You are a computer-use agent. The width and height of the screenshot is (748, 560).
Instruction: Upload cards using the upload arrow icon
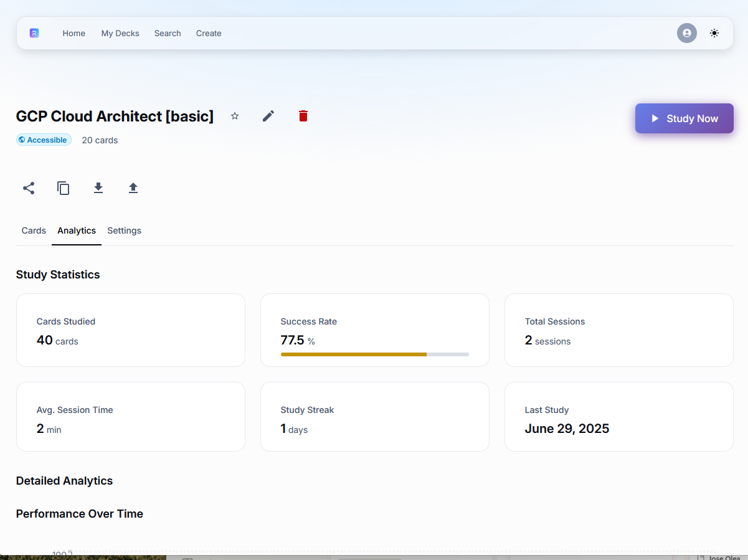coord(133,188)
